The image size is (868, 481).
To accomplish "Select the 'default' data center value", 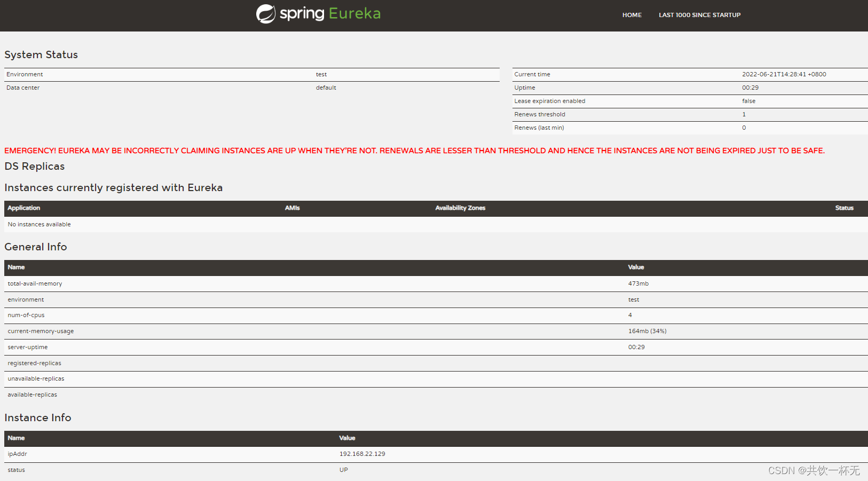I will click(x=326, y=88).
